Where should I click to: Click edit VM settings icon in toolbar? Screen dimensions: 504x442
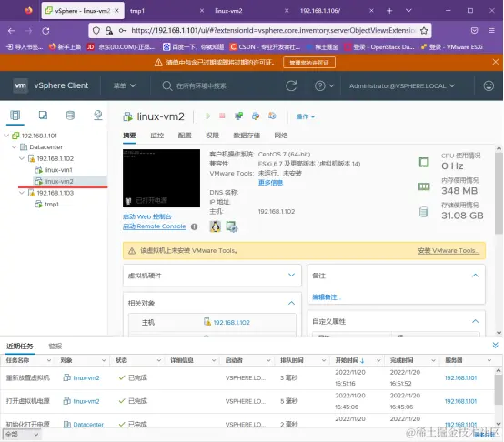[x=256, y=116]
